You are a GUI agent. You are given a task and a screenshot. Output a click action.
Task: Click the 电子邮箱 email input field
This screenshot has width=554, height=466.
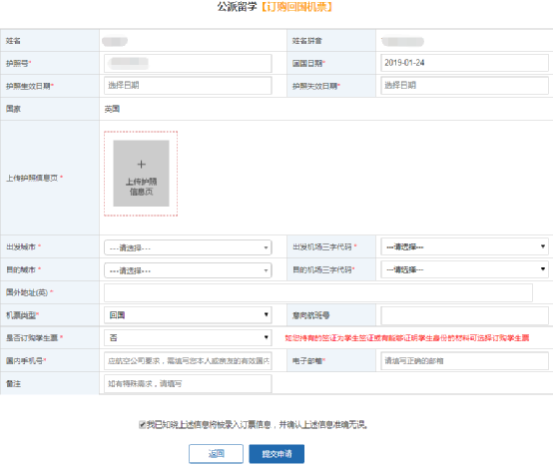[465, 361]
